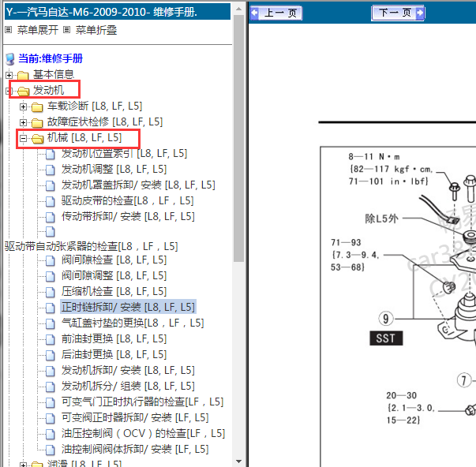The width and height of the screenshot is (476, 467).
Task: Click page icon of 驱动皮带的检查
Action: pos(51,201)
